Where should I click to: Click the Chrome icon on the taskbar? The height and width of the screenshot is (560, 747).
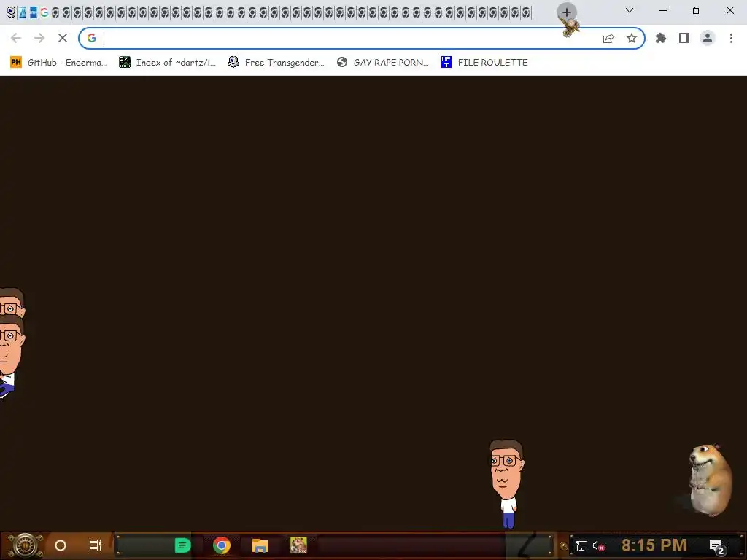[222, 545]
